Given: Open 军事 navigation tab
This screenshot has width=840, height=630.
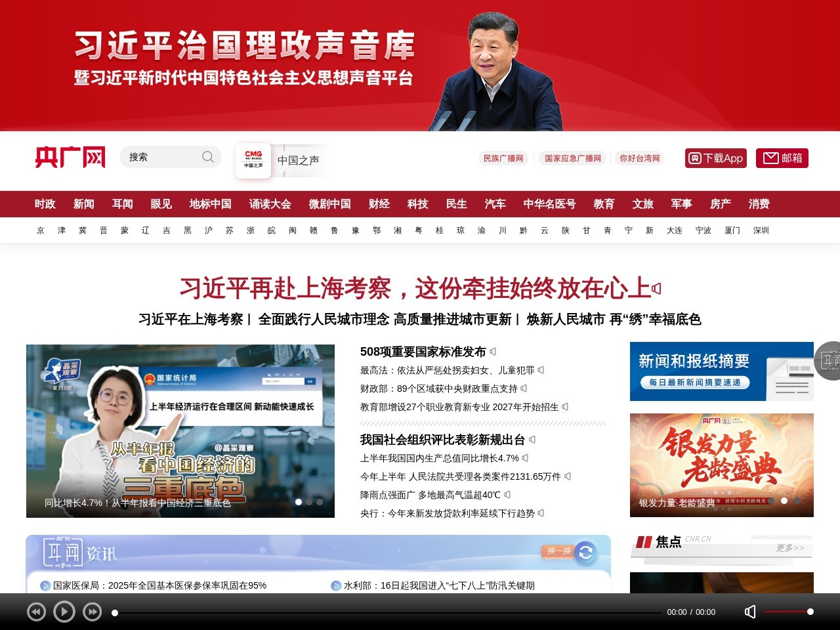Looking at the screenshot, I should click(682, 204).
